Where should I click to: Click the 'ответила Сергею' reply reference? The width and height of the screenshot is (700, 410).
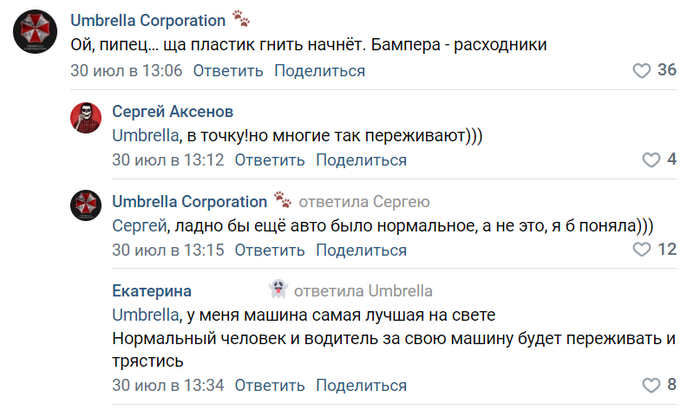tap(364, 200)
